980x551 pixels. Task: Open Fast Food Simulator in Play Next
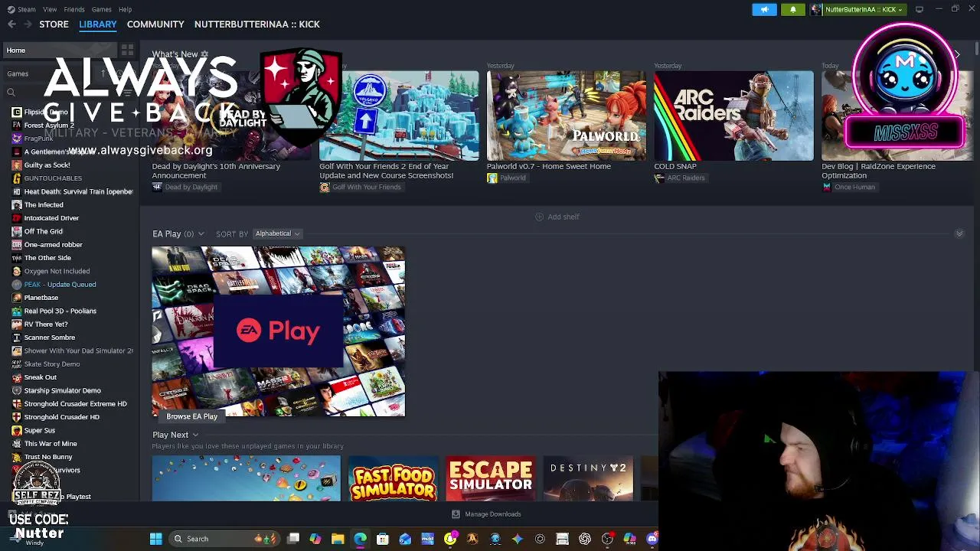[x=393, y=479]
